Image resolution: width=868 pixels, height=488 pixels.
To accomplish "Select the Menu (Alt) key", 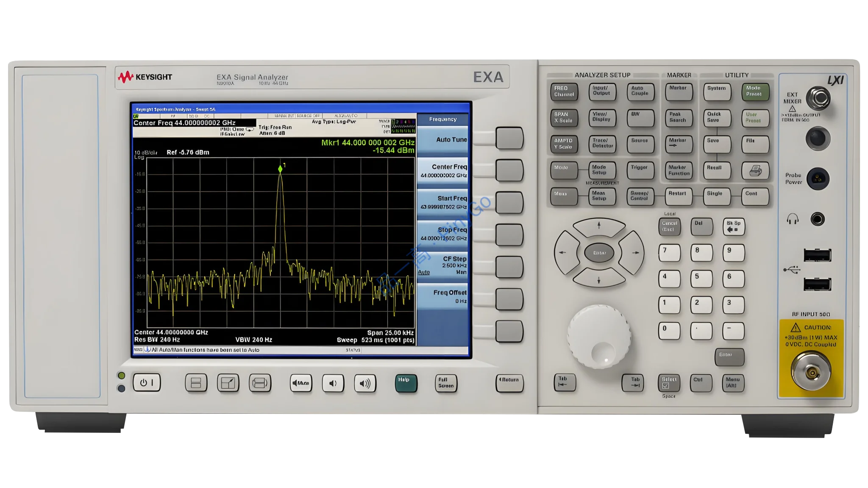I will pyautogui.click(x=733, y=383).
